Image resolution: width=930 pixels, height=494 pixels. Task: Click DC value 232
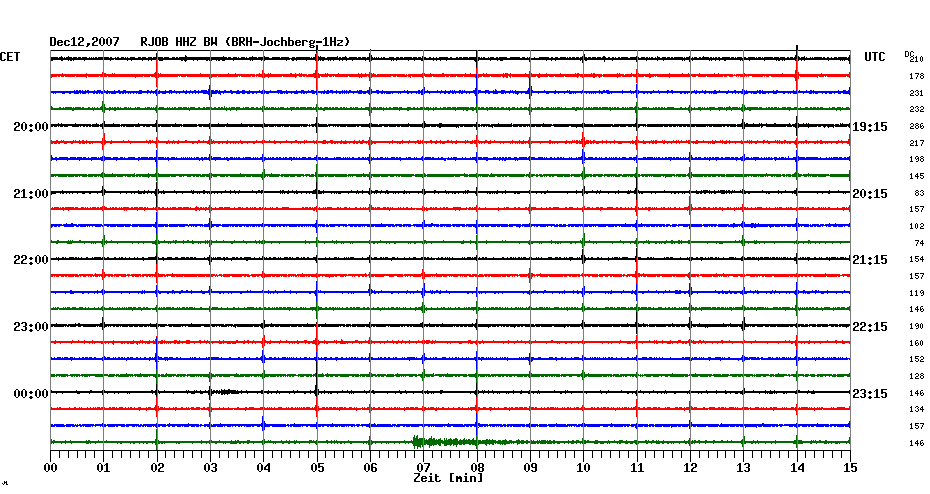pyautogui.click(x=917, y=110)
